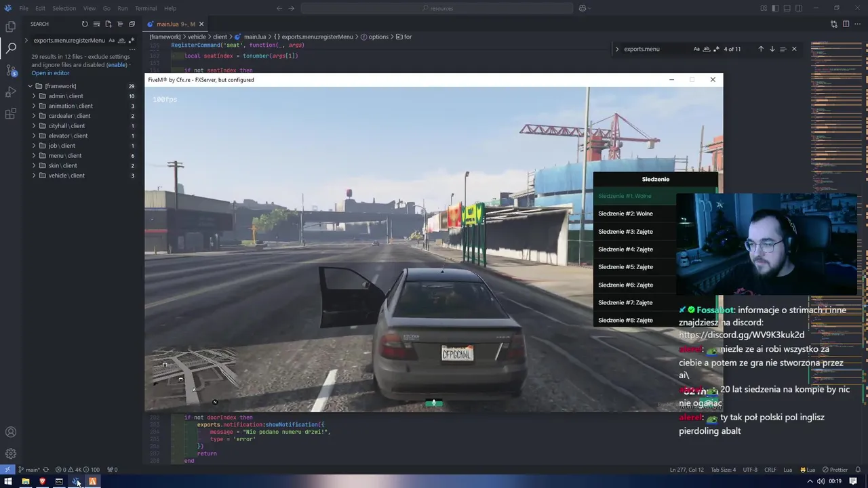Open the Selection menu
868x488 pixels.
tap(64, 8)
